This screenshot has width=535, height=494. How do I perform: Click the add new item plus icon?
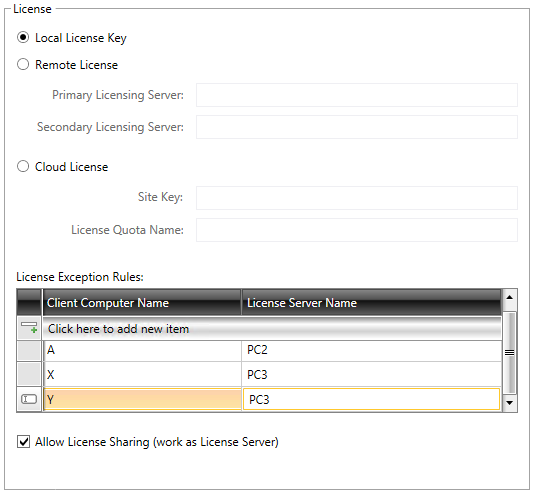pyautogui.click(x=29, y=328)
